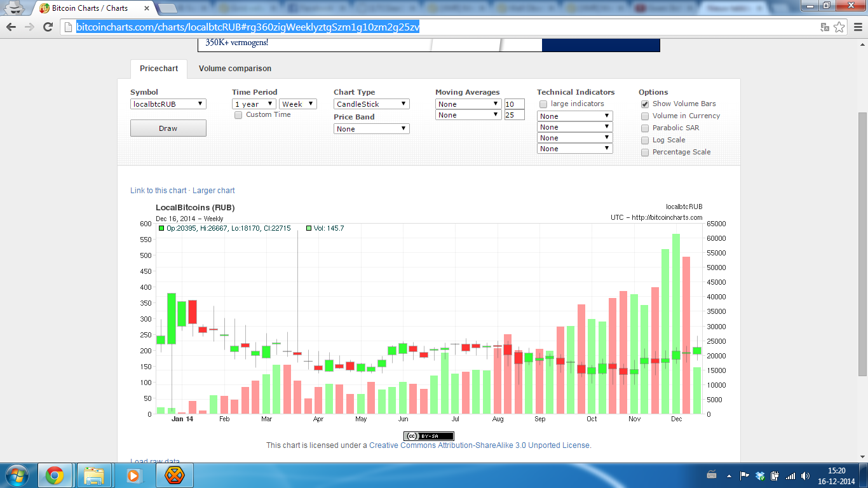Uncheck Show Volume Bars
Screen dimensions: 868x488
tap(645, 104)
